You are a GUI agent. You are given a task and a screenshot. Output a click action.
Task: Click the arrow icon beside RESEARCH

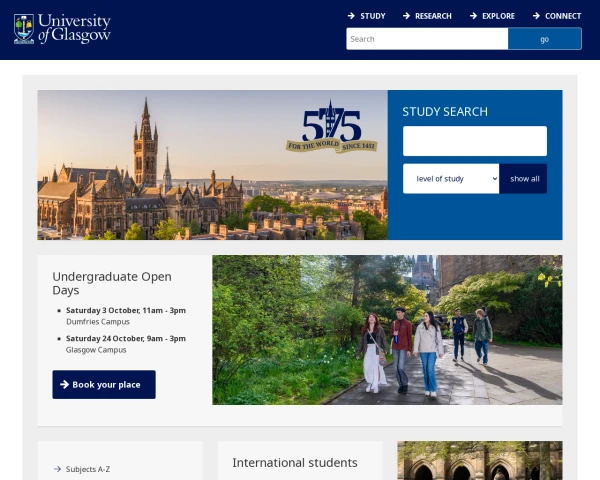[406, 16]
